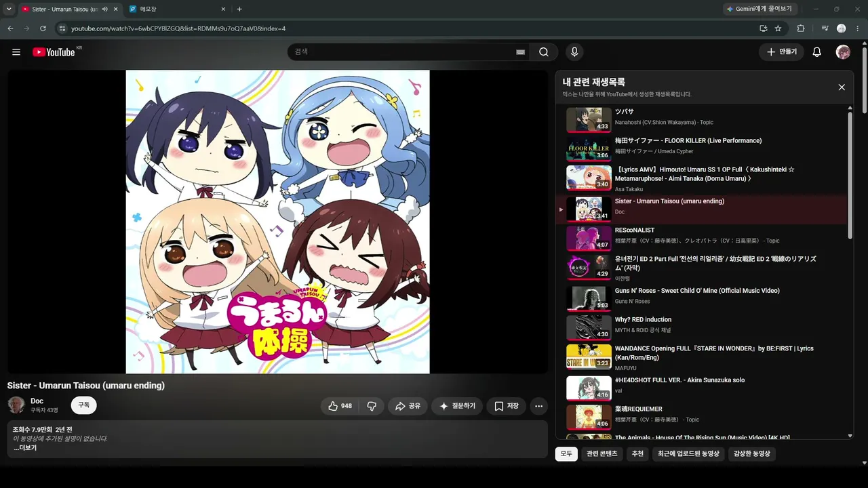Subscribe to Doc with 구독 button
Image resolution: width=868 pixels, height=488 pixels.
coord(83,405)
